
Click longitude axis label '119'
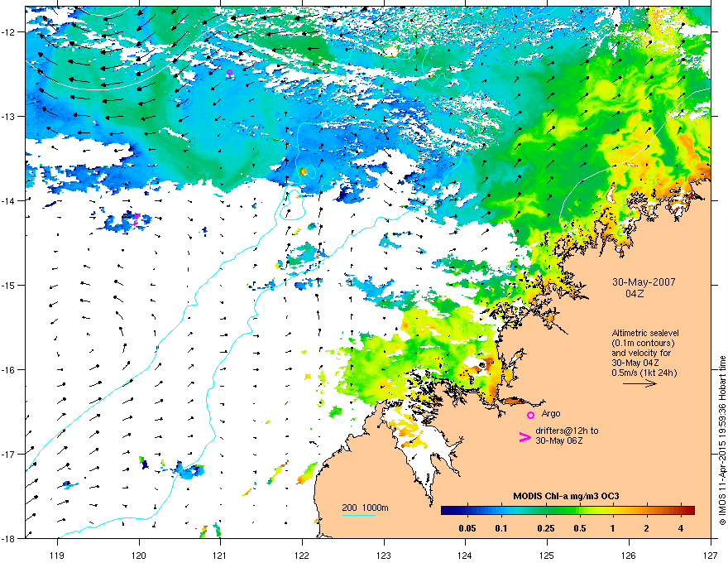click(57, 555)
